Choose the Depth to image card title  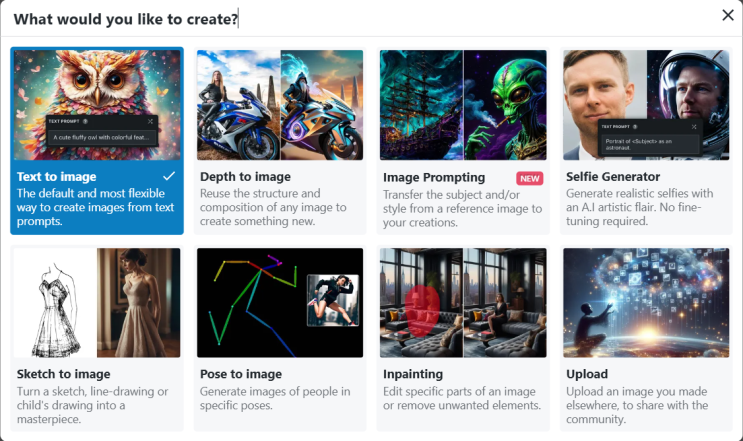coord(245,177)
